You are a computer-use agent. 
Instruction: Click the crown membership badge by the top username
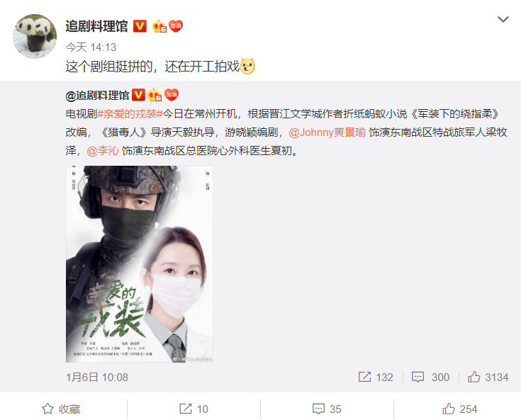pos(159,26)
